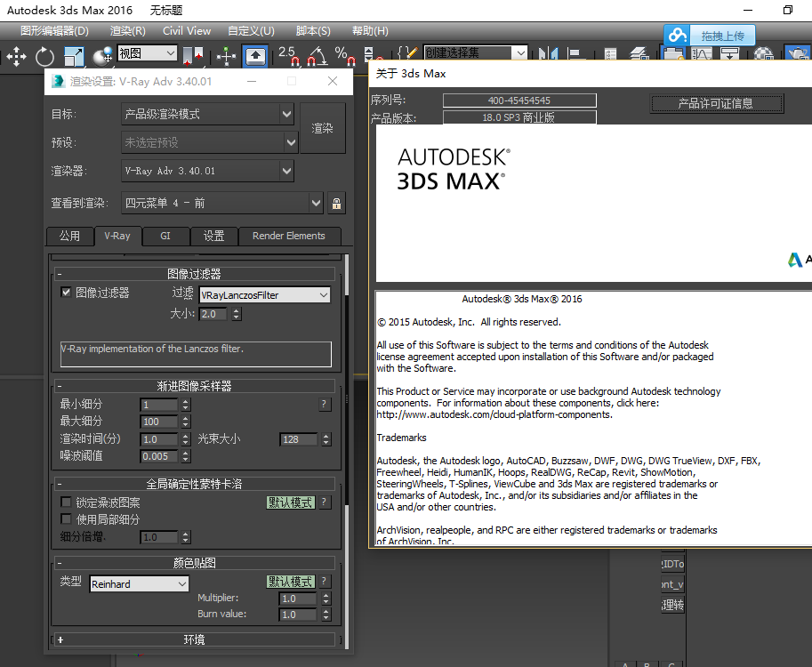Enable the 锁定噪波图案 checkbox
This screenshot has height=667, width=812.
[x=66, y=502]
